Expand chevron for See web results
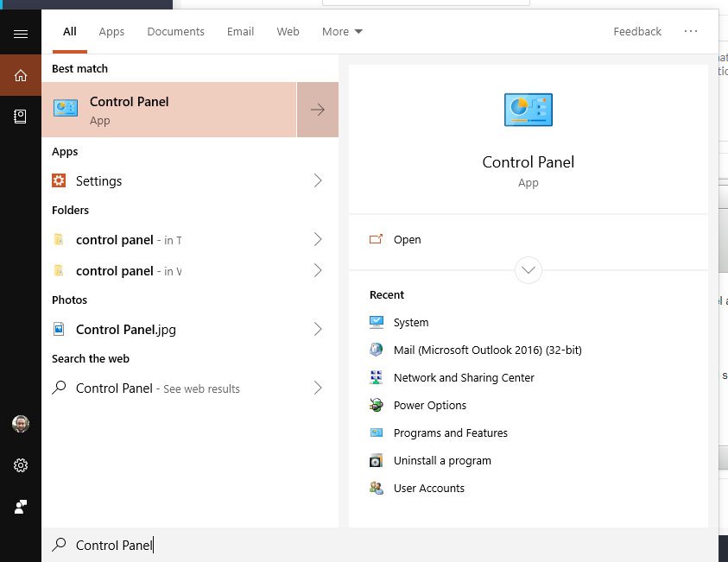The height and width of the screenshot is (562, 728). pos(318,388)
